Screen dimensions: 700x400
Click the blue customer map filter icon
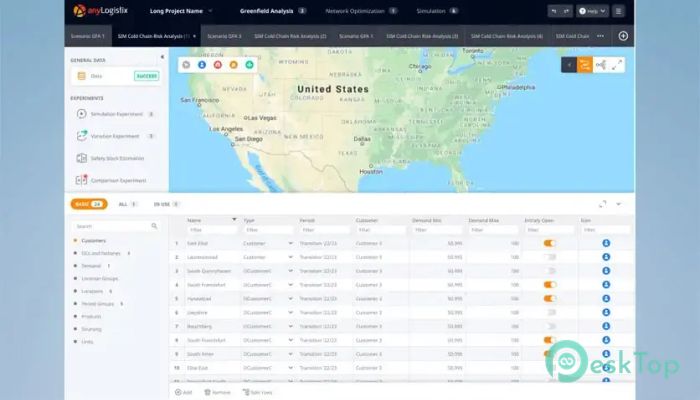pos(202,65)
